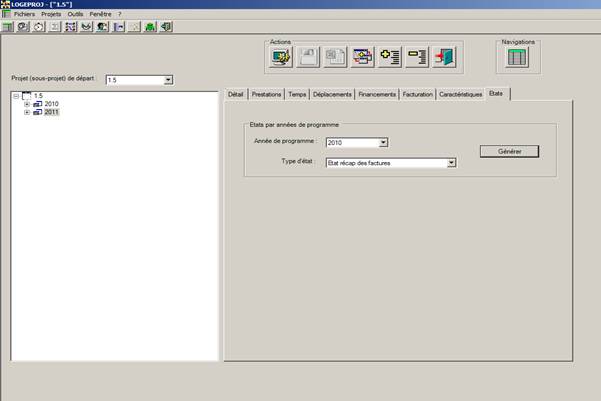Viewport: 601px width, 401px height.
Task: Click the add item icon with plus sign
Action: [x=391, y=57]
